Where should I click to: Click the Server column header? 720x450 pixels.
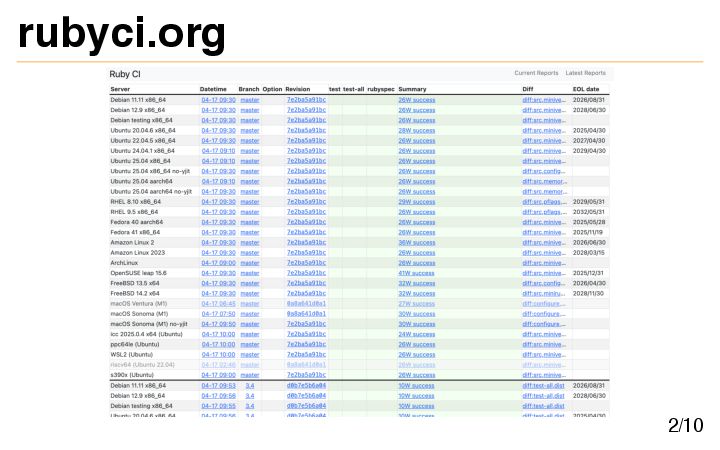tap(120, 89)
